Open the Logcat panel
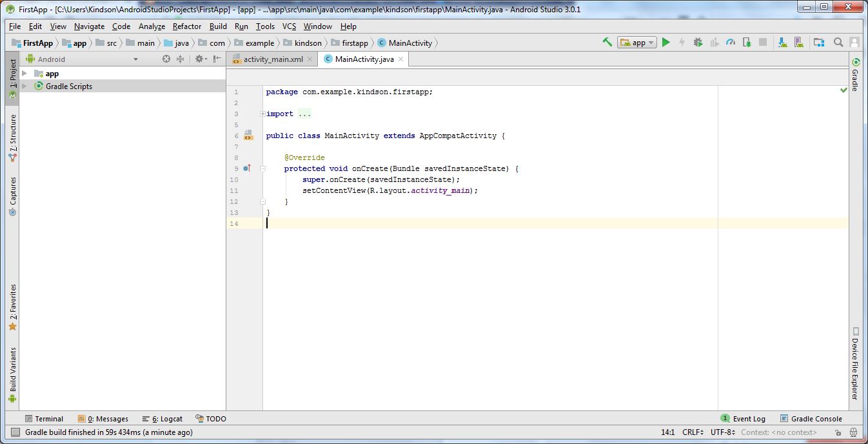Viewport: 868px width, 444px height. tap(162, 418)
